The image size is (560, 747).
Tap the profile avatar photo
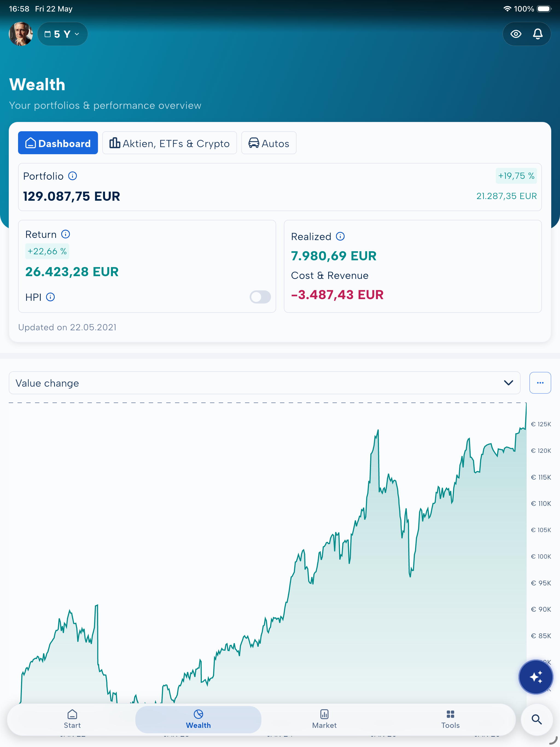pyautogui.click(x=21, y=34)
